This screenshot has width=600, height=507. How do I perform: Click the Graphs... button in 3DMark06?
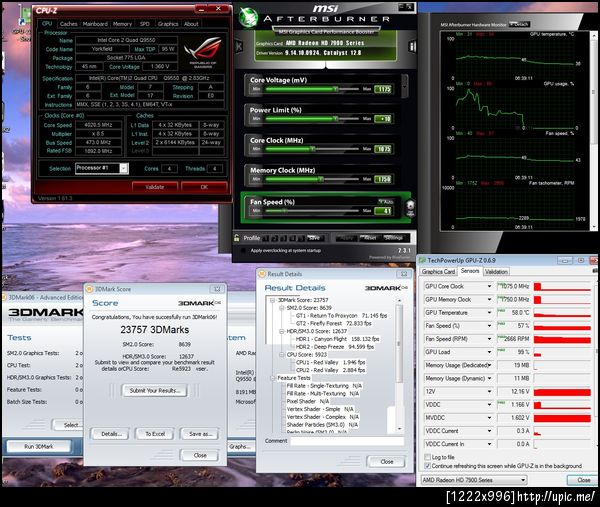[240, 446]
